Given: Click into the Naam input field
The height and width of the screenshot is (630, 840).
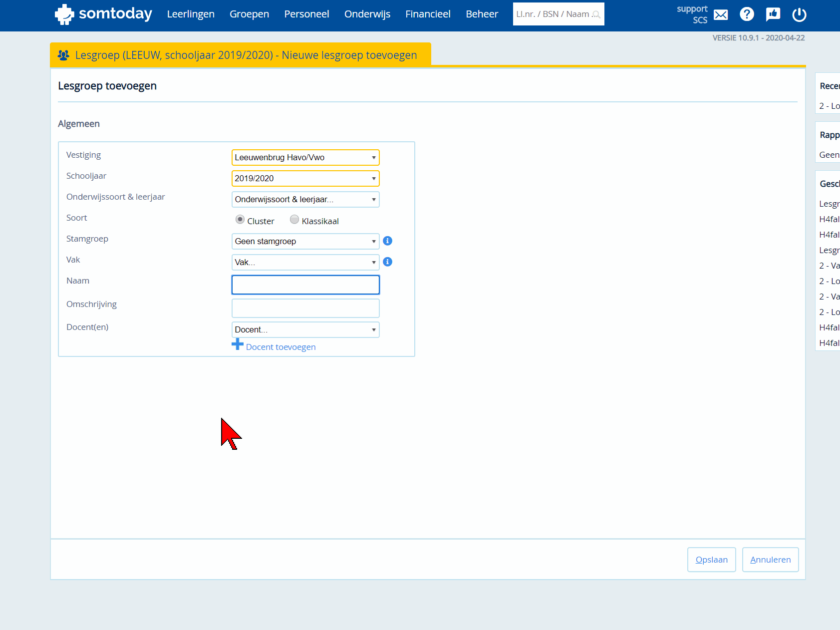Looking at the screenshot, I should coord(305,285).
